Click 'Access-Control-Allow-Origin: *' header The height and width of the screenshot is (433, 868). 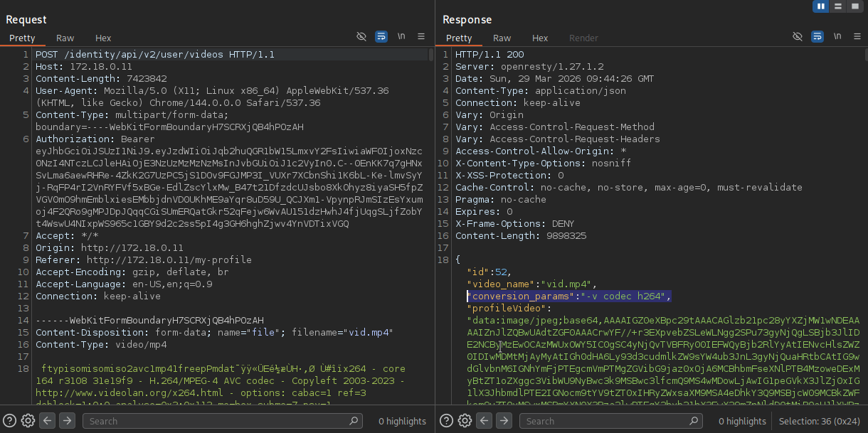coord(541,151)
